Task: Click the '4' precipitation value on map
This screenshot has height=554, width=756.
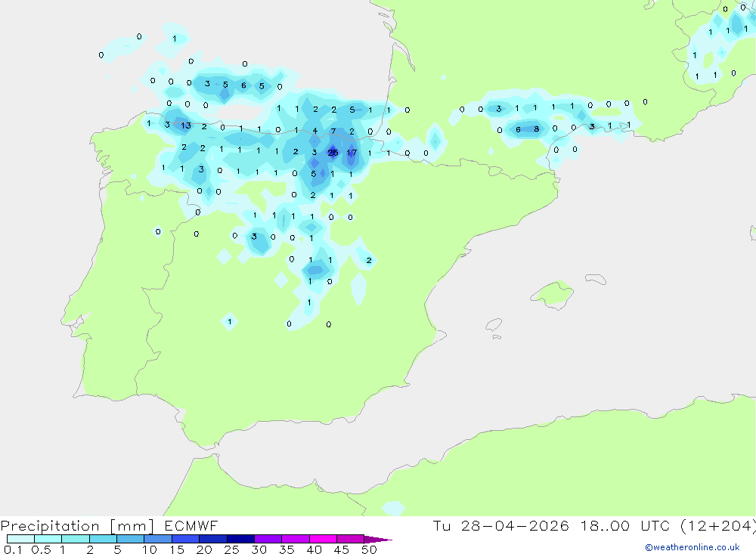Action: coord(314,132)
